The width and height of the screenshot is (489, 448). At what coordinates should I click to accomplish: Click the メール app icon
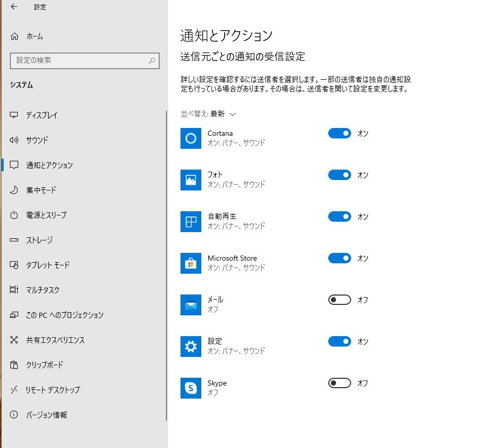point(191,305)
